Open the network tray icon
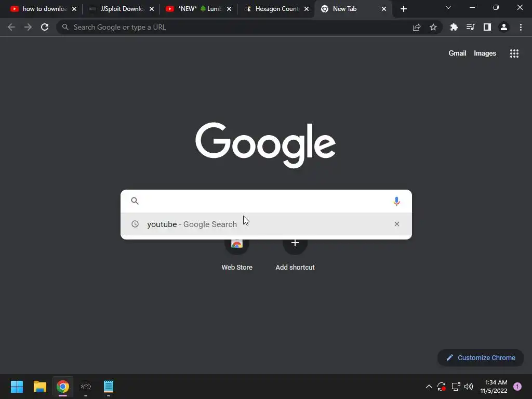Image resolution: width=532 pixels, height=399 pixels. (456, 387)
